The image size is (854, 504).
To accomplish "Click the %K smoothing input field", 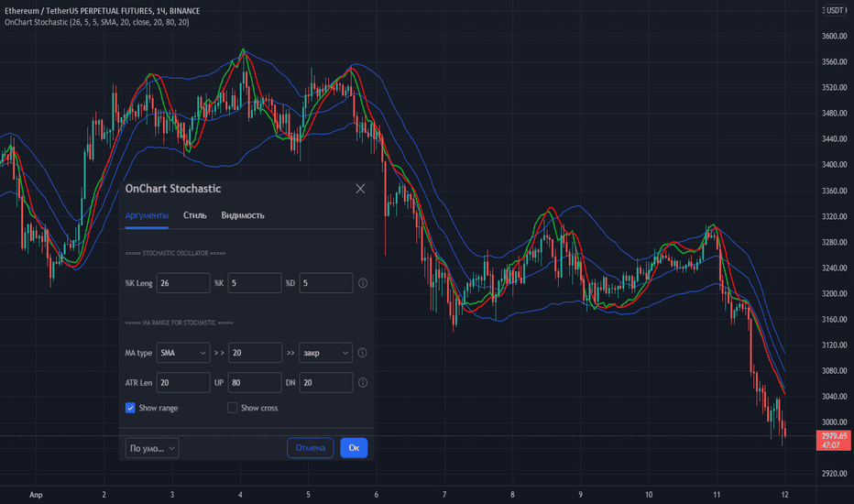I will pos(255,283).
